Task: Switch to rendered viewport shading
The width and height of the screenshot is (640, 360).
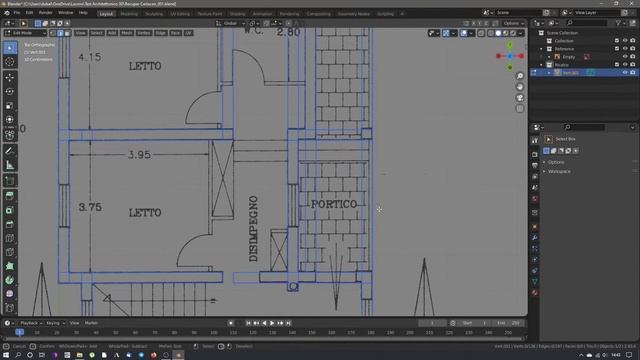Action: point(513,33)
